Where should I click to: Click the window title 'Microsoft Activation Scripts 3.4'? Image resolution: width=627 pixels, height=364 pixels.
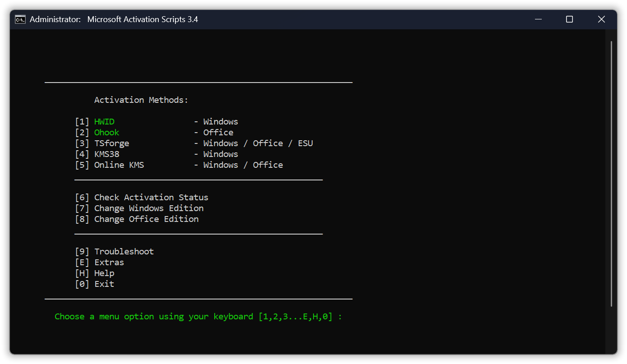[143, 19]
